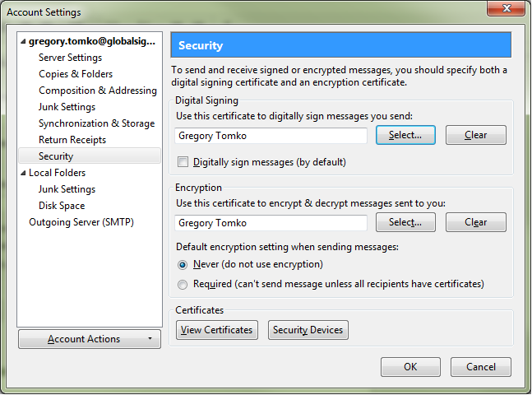532x395 pixels.
Task: Collapse the Local Folders tree
Action: click(23, 173)
